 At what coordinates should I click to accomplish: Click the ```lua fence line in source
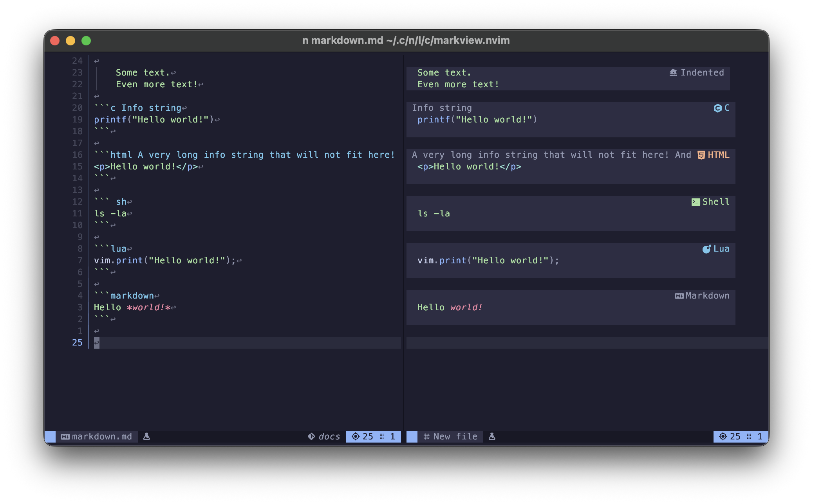110,249
